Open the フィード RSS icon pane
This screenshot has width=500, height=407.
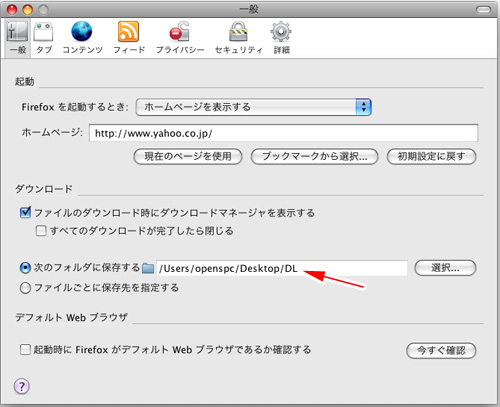128,31
